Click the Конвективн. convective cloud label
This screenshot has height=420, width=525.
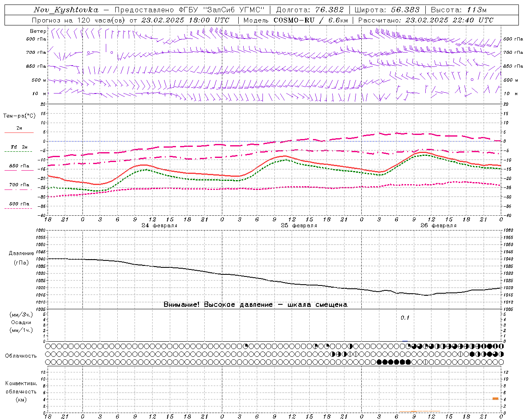21,383
